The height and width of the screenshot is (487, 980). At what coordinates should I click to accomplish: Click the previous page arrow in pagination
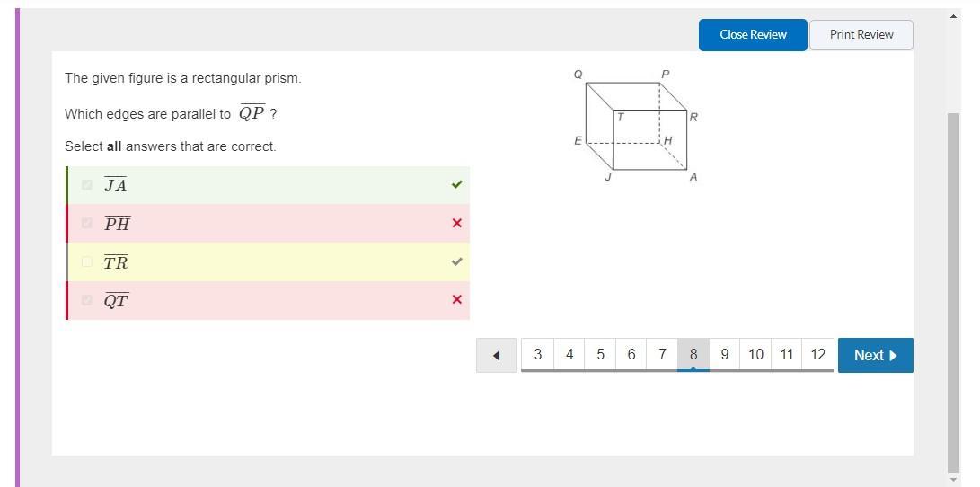497,355
